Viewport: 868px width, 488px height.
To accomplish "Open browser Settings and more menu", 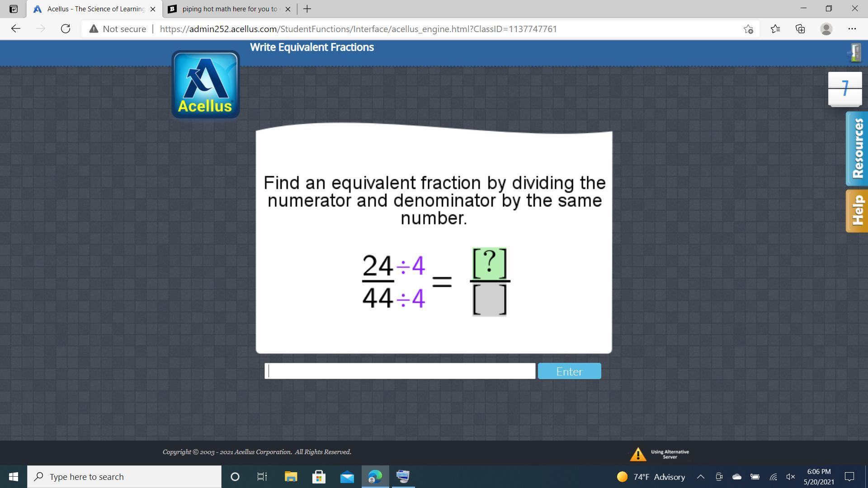I will pyautogui.click(x=852, y=29).
